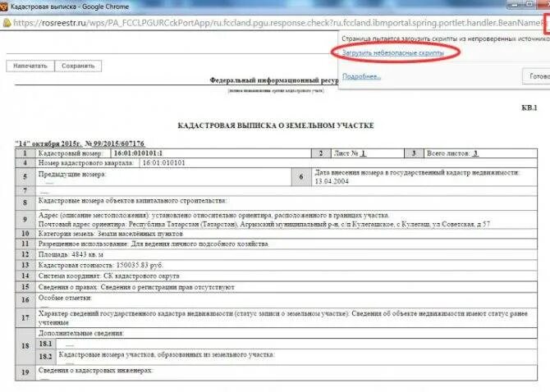Select the date 13.04.2004
Viewport: 550px width, 392px height.
(332, 181)
